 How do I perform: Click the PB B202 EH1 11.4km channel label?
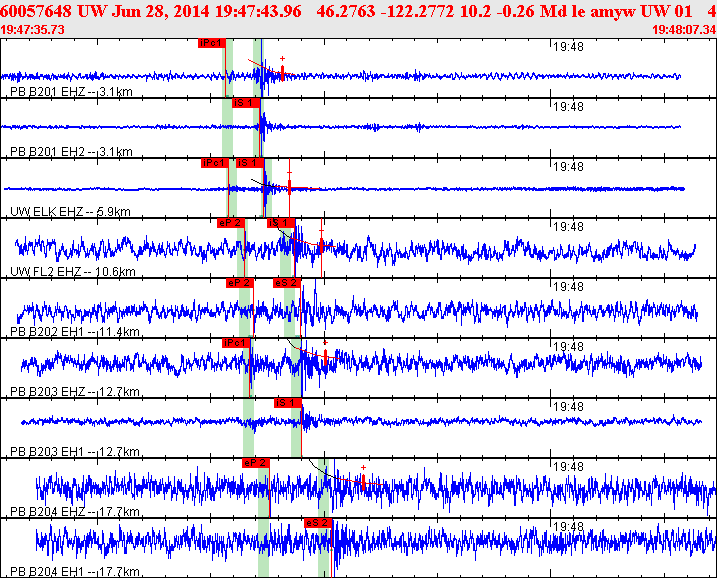coord(70,331)
